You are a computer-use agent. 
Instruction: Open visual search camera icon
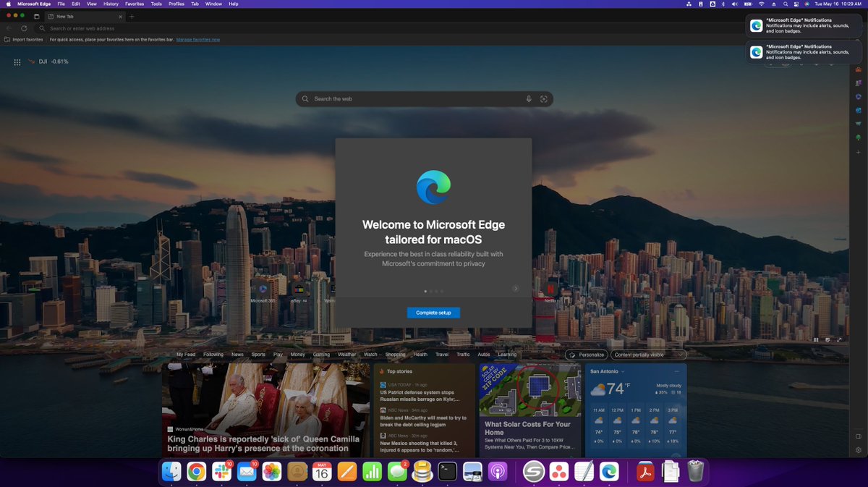tap(544, 99)
